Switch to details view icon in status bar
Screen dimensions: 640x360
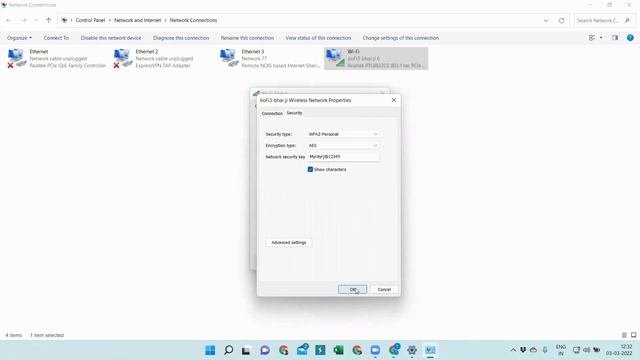point(624,335)
